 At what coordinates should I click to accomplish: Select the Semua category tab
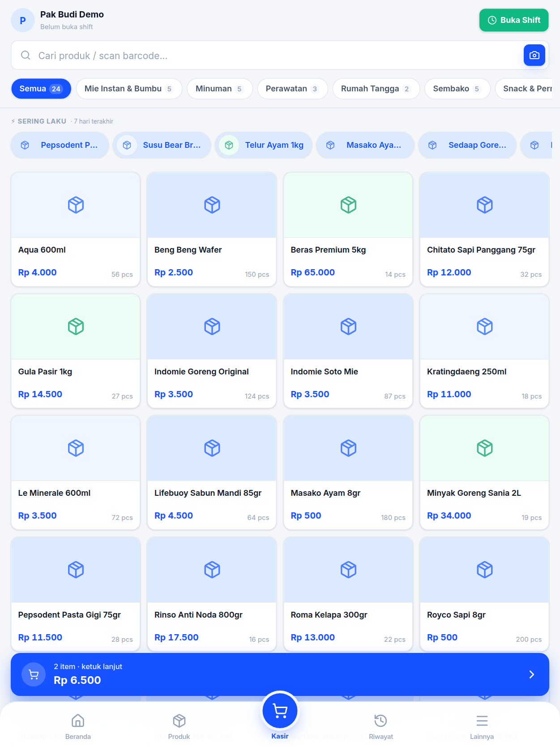[x=41, y=89]
